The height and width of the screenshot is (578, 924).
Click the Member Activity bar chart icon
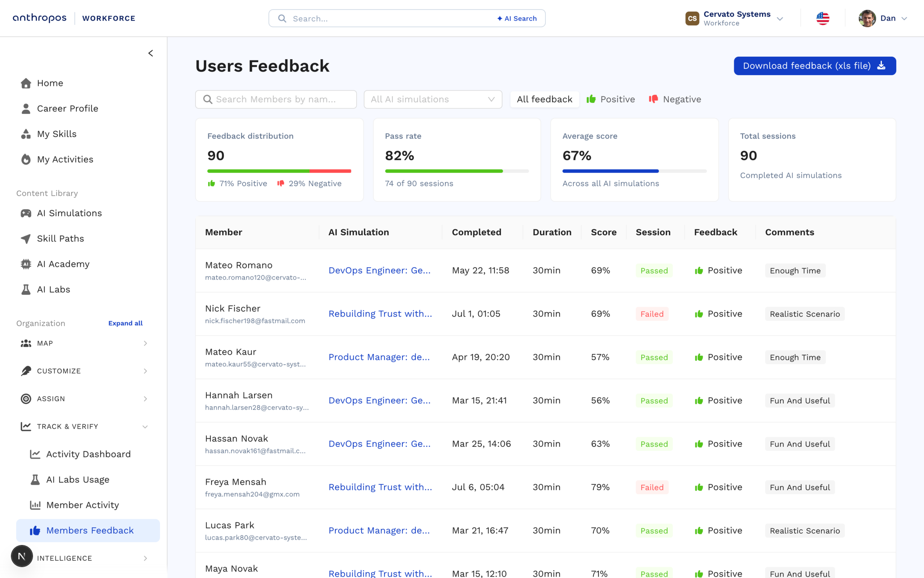pyautogui.click(x=35, y=505)
